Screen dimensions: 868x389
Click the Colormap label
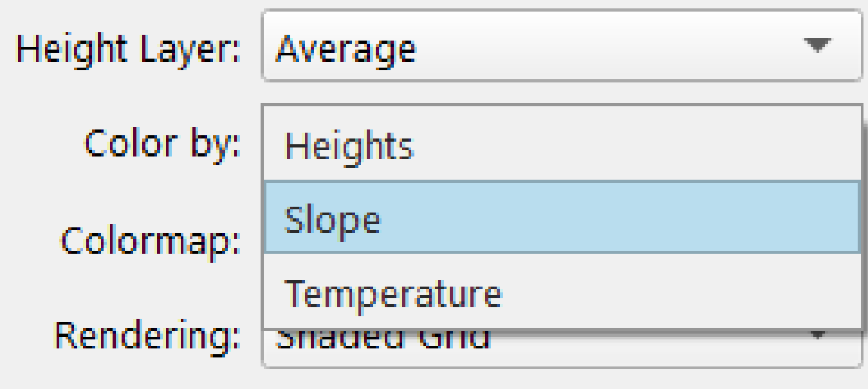[x=150, y=242]
